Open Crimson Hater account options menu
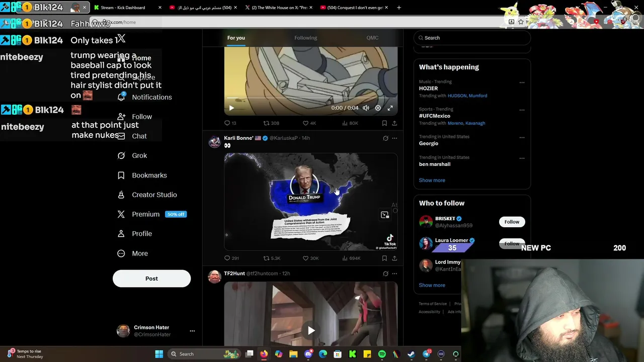This screenshot has width=644, height=362. [192, 331]
